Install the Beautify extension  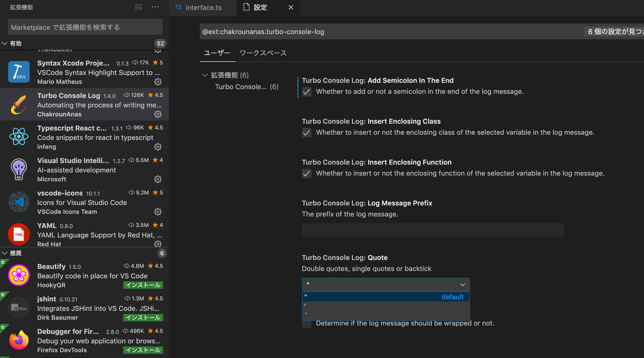point(143,285)
